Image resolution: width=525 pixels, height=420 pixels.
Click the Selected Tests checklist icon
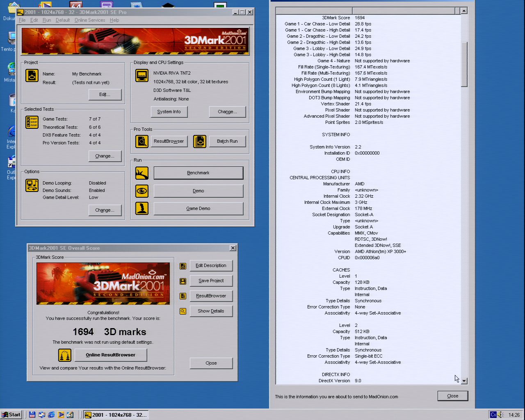(x=32, y=122)
